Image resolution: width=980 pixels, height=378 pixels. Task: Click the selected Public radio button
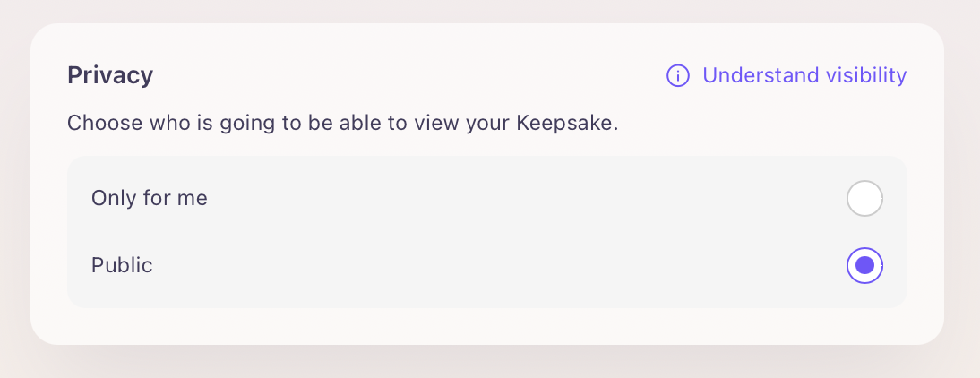pyautogui.click(x=864, y=265)
